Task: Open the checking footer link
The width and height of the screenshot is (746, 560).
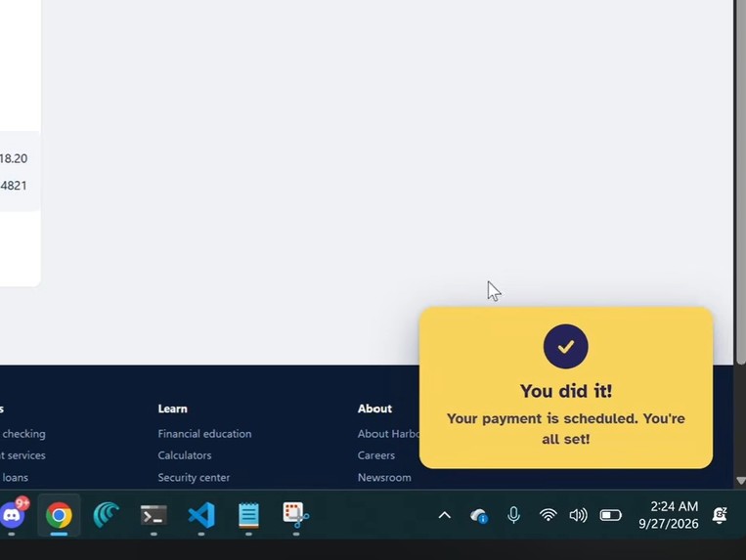Action: point(23,434)
